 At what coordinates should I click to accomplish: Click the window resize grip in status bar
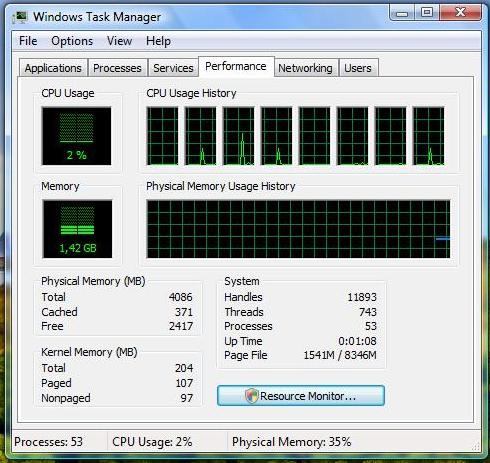[x=476, y=446]
